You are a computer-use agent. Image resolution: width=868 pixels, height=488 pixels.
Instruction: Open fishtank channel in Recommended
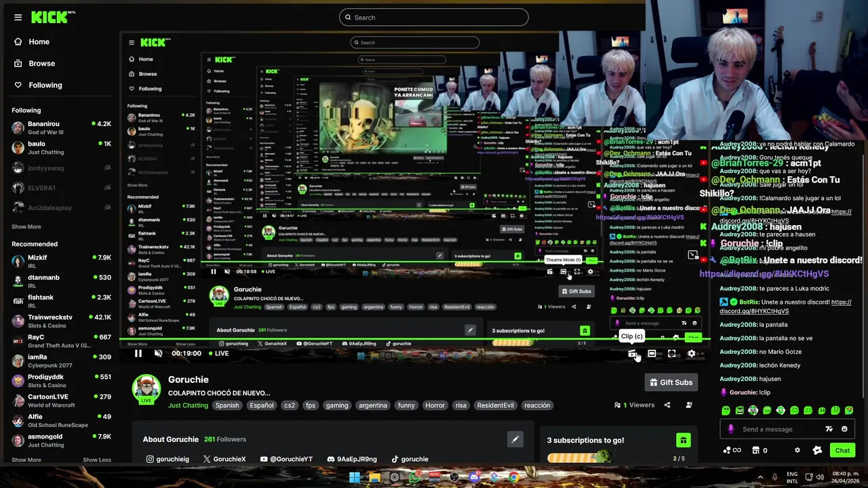tap(61, 301)
